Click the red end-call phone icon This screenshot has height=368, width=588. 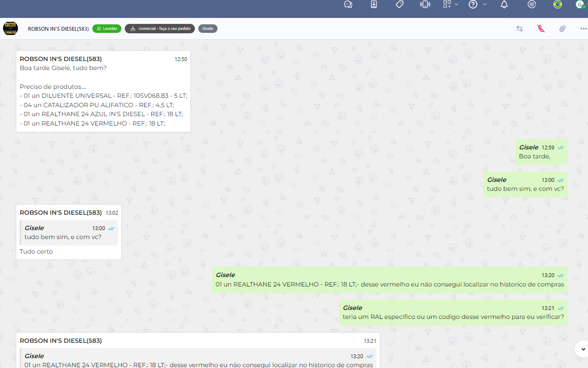click(541, 29)
